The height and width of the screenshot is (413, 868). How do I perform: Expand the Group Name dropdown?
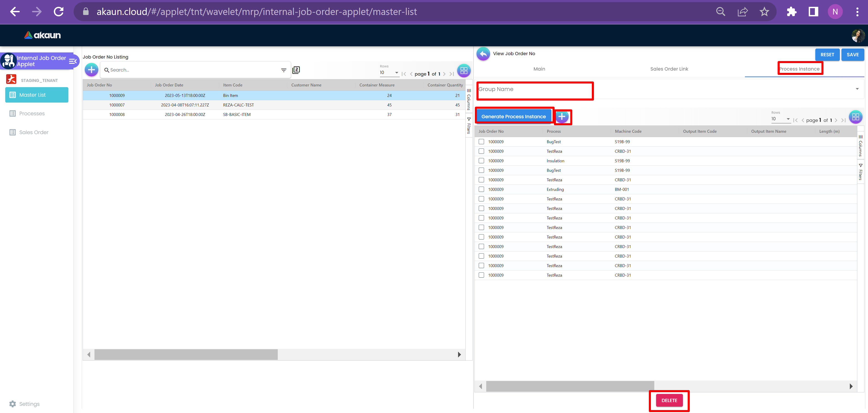(x=857, y=89)
